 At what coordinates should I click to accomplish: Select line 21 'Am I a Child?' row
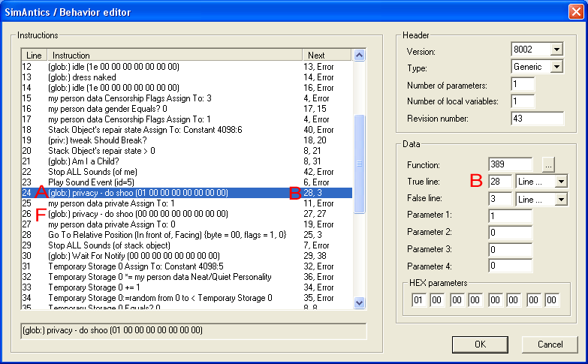point(187,161)
